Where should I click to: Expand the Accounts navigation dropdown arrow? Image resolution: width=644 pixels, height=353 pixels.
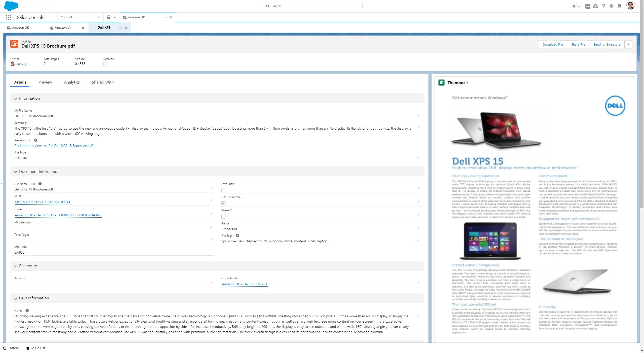pyautogui.click(x=98, y=17)
